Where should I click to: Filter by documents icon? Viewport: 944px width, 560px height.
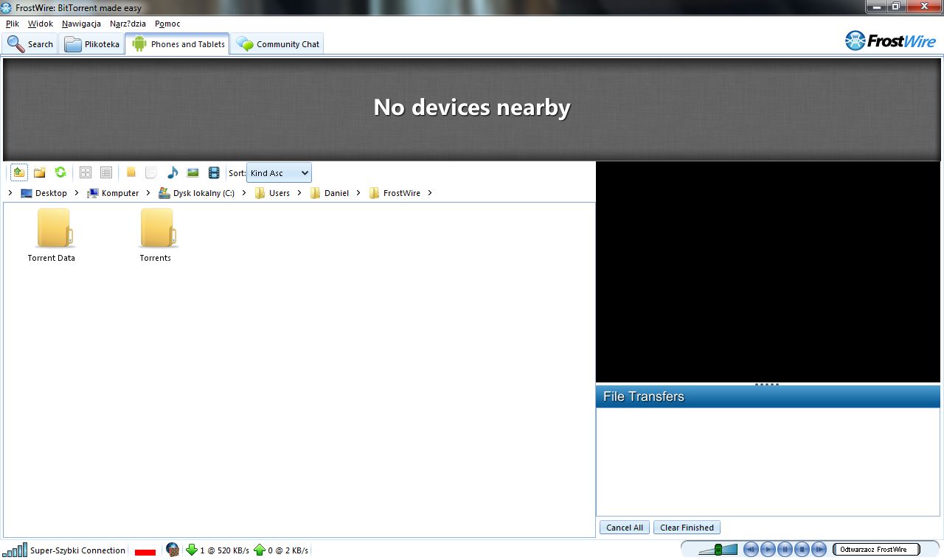(x=151, y=172)
